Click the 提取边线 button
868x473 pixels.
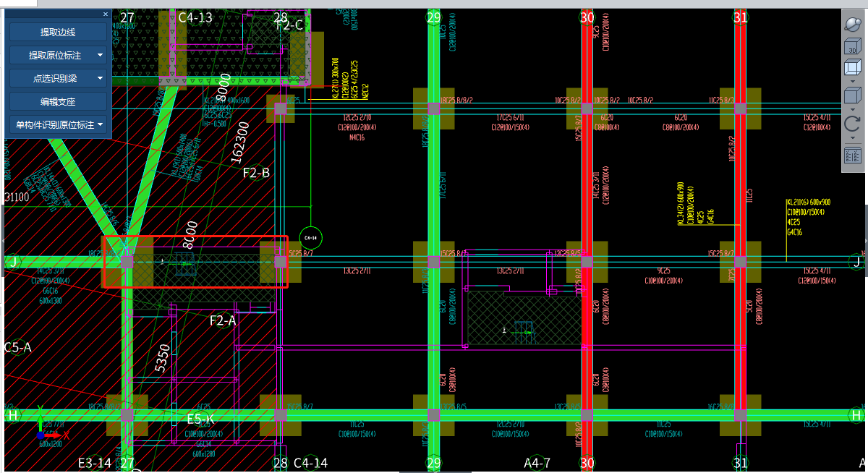click(x=58, y=32)
